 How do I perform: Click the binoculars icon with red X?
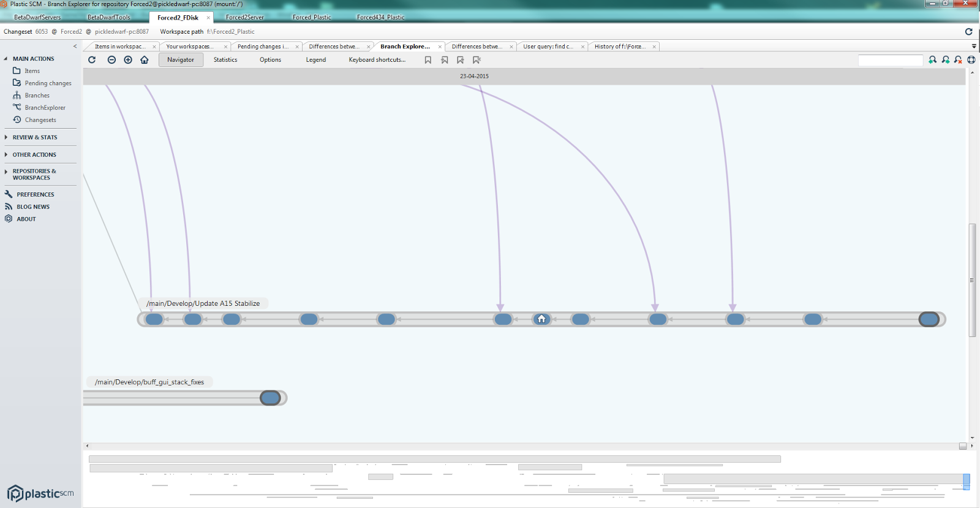(959, 59)
